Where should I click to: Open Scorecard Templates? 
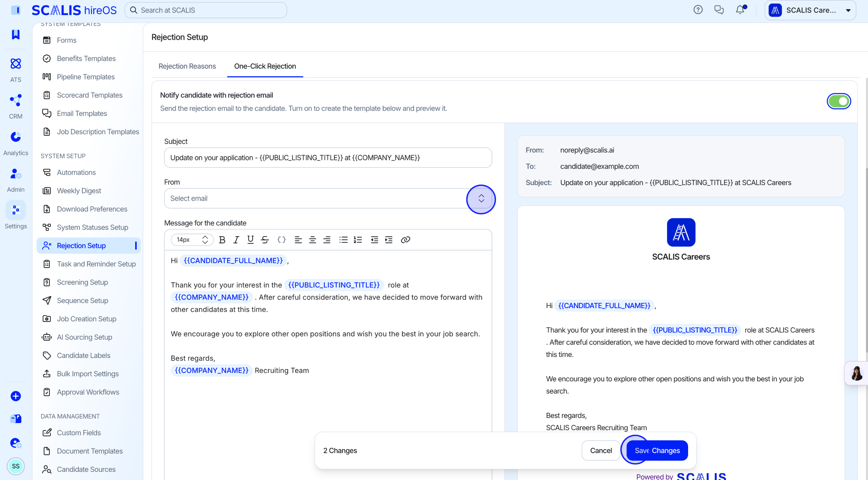(x=88, y=95)
